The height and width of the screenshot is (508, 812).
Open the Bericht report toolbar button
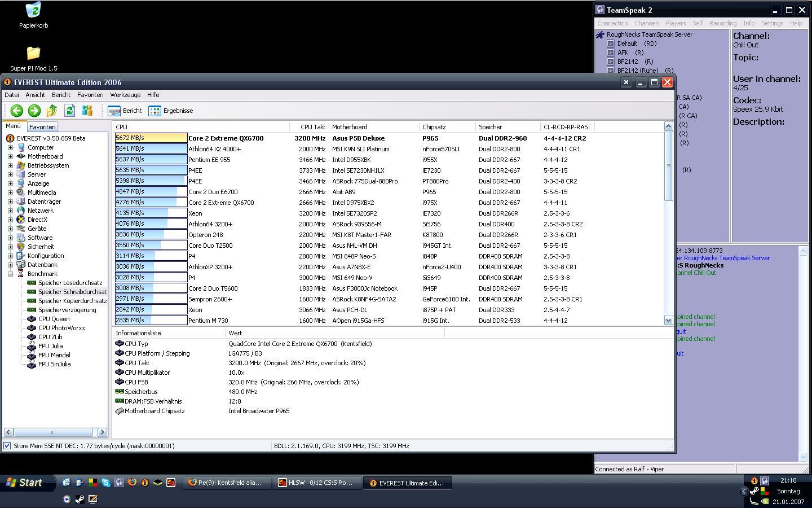click(x=125, y=111)
